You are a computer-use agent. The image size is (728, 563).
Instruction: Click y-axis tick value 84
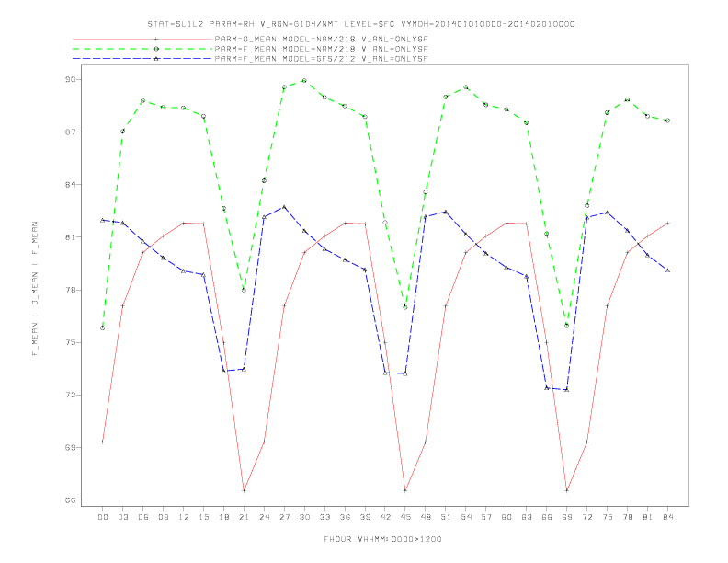click(71, 184)
